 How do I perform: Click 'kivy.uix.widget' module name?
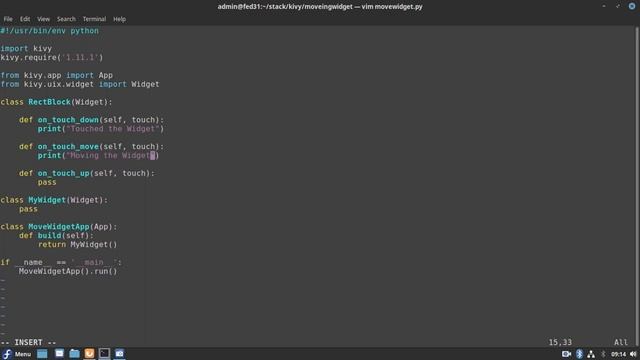pos(59,84)
